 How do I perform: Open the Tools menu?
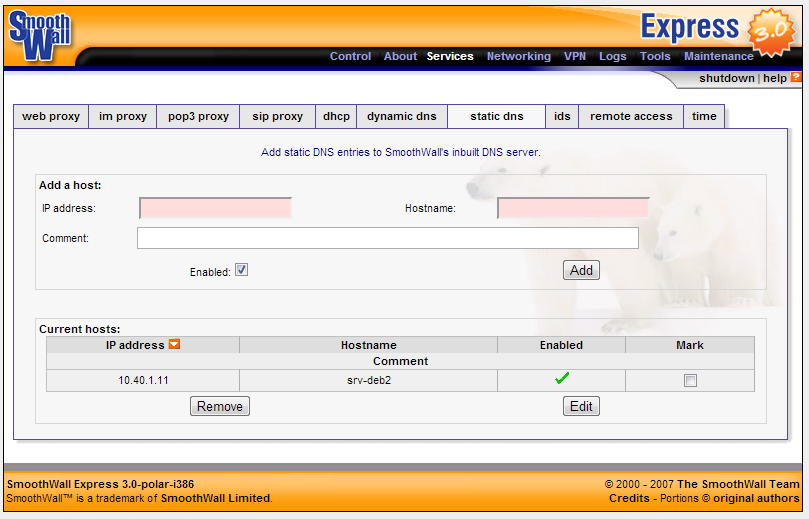coord(655,56)
